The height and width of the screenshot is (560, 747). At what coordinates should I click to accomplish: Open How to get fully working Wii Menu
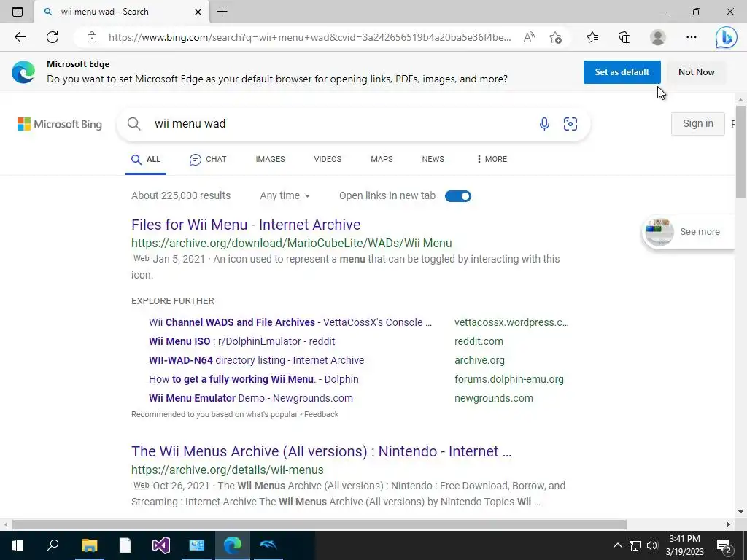(x=253, y=379)
